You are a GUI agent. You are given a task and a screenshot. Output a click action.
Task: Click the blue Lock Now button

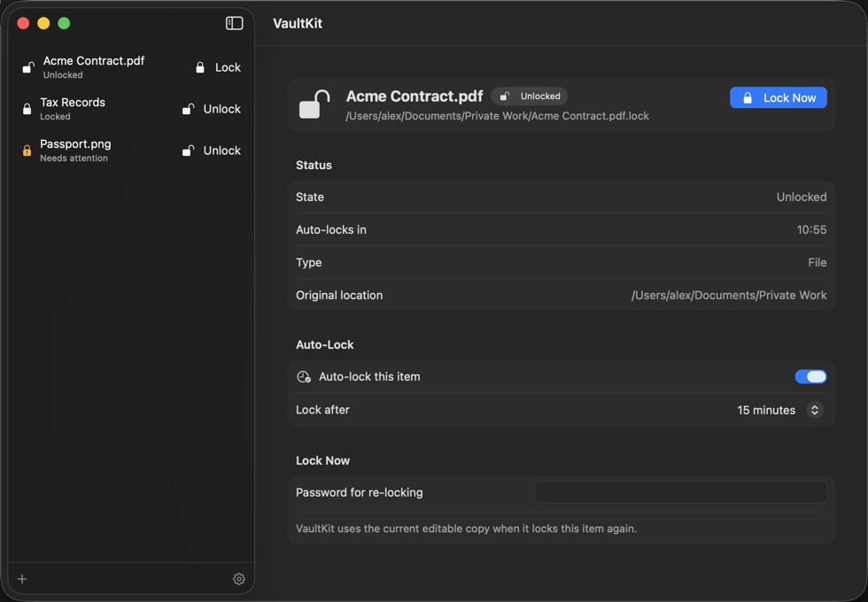click(779, 98)
